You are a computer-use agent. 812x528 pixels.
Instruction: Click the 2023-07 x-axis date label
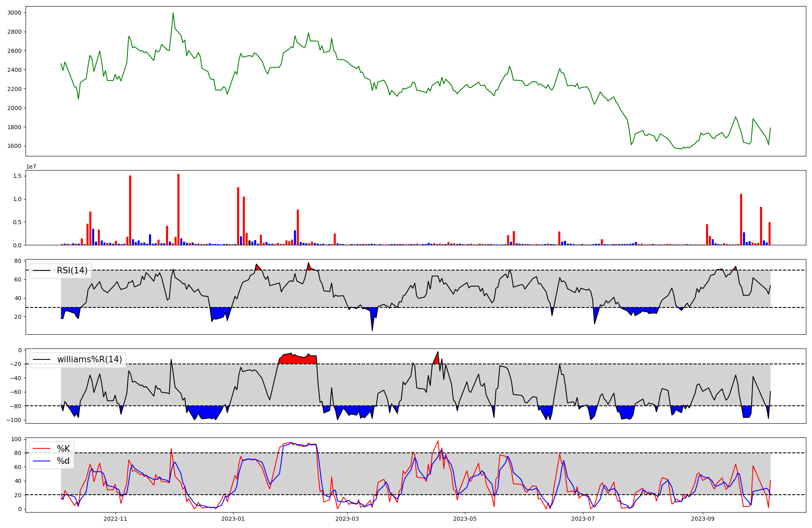(583, 519)
